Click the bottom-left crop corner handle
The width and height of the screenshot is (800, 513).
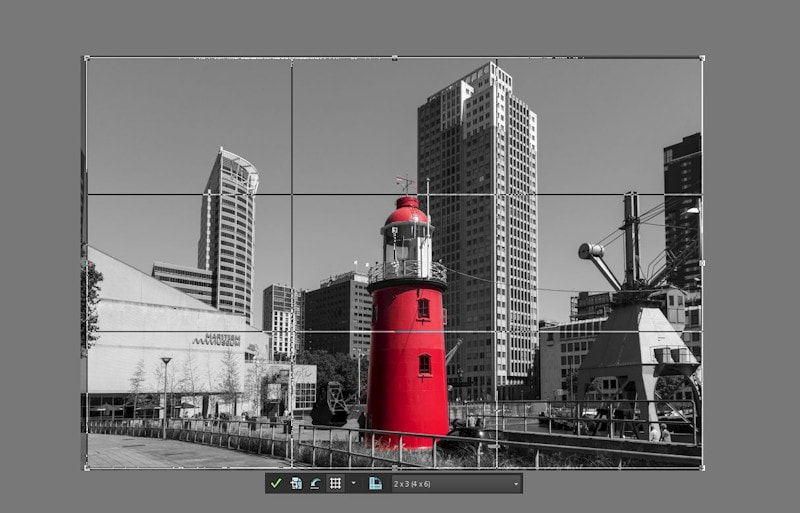tap(86, 468)
